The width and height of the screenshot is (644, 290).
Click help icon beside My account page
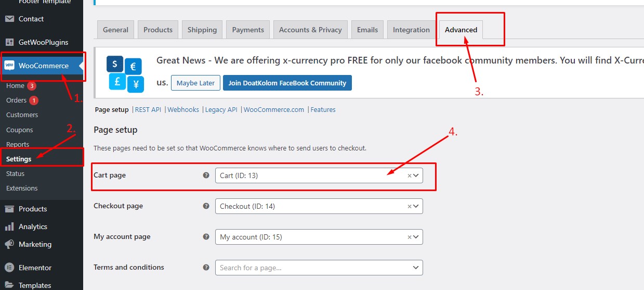[x=206, y=237]
